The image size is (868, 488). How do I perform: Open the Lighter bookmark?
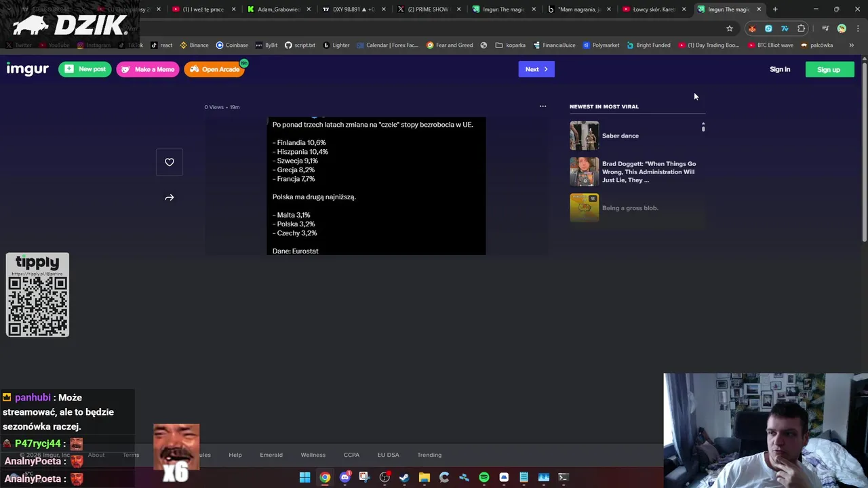336,45
